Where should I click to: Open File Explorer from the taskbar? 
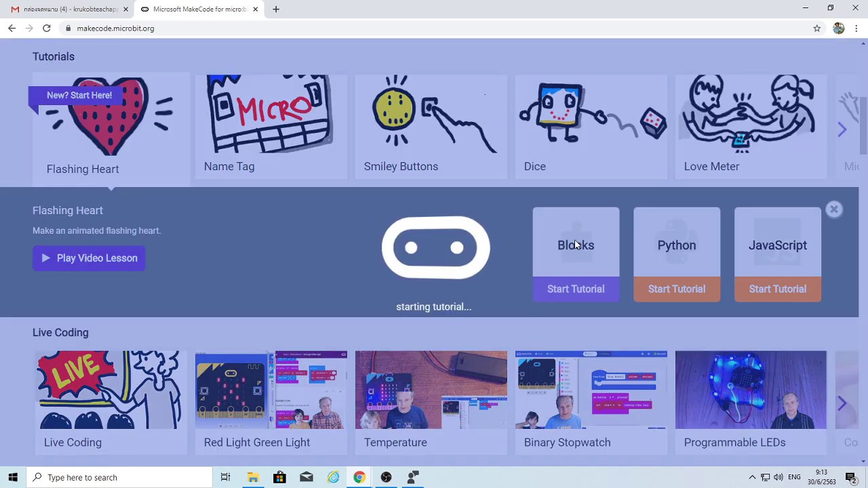253,477
